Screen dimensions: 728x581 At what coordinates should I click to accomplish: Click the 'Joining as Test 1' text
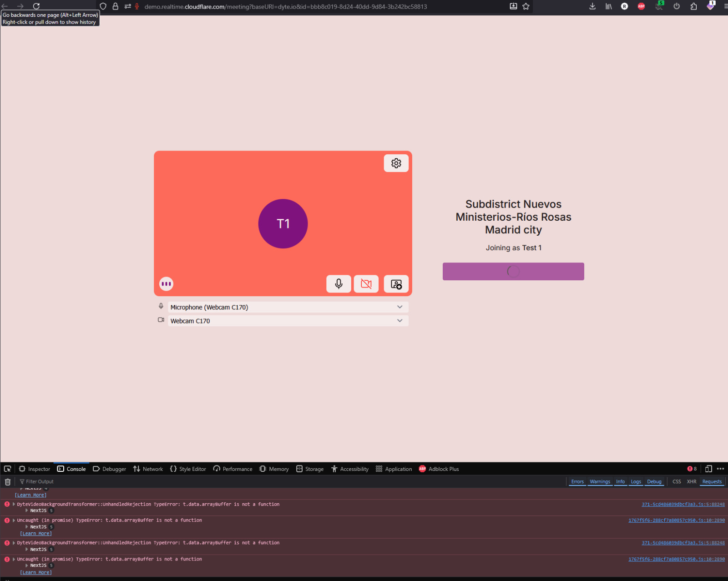[514, 248]
